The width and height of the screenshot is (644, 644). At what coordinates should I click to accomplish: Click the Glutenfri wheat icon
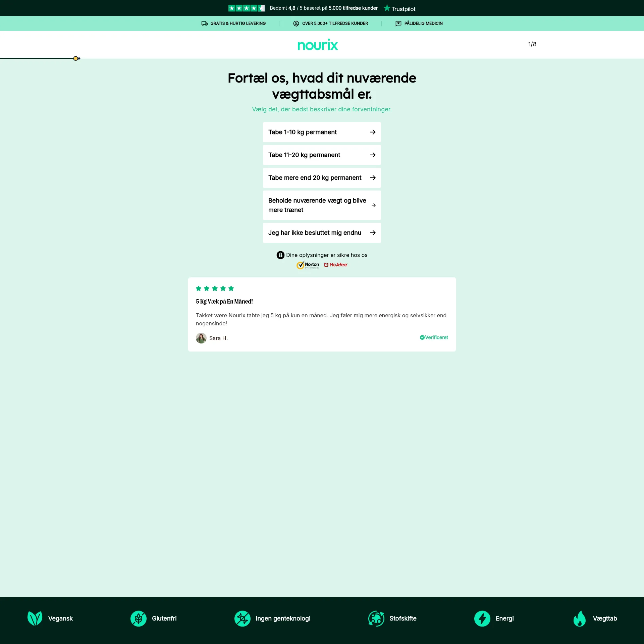point(139,619)
